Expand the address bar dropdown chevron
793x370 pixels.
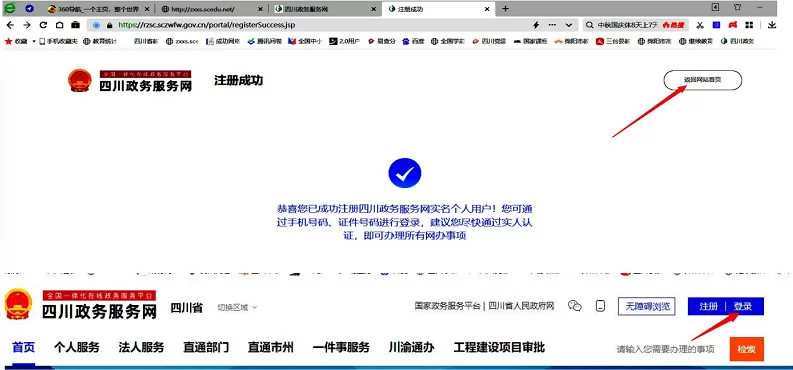pos(568,25)
